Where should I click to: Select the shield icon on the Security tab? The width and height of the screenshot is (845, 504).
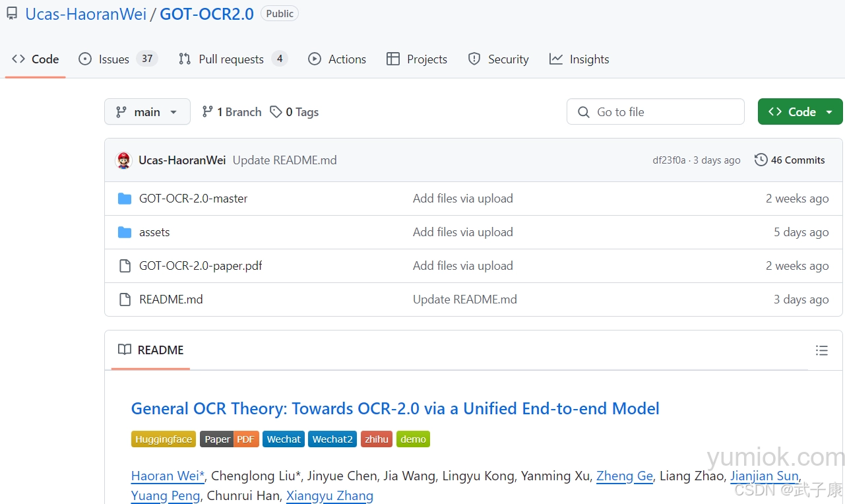tap(474, 59)
